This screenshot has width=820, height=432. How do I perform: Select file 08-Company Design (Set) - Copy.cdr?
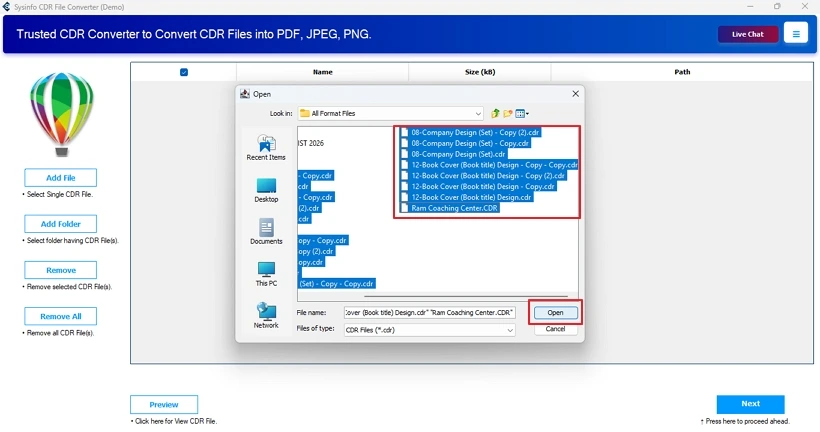point(465,143)
